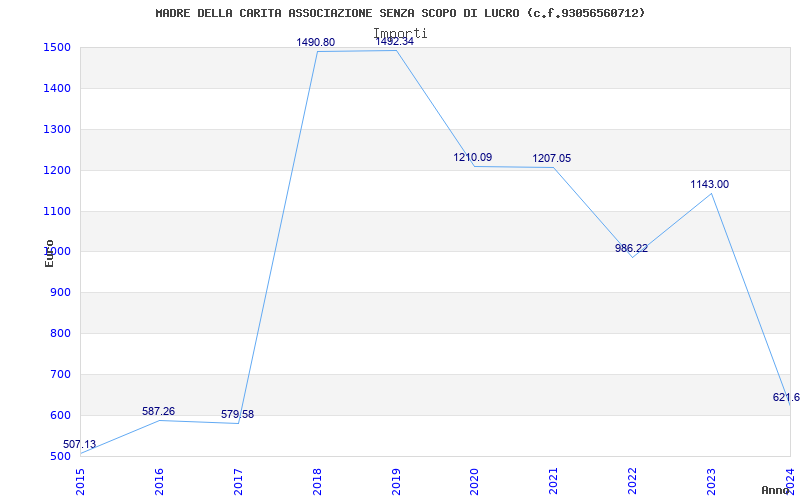Click the 900 y-axis tick label

coord(60,292)
